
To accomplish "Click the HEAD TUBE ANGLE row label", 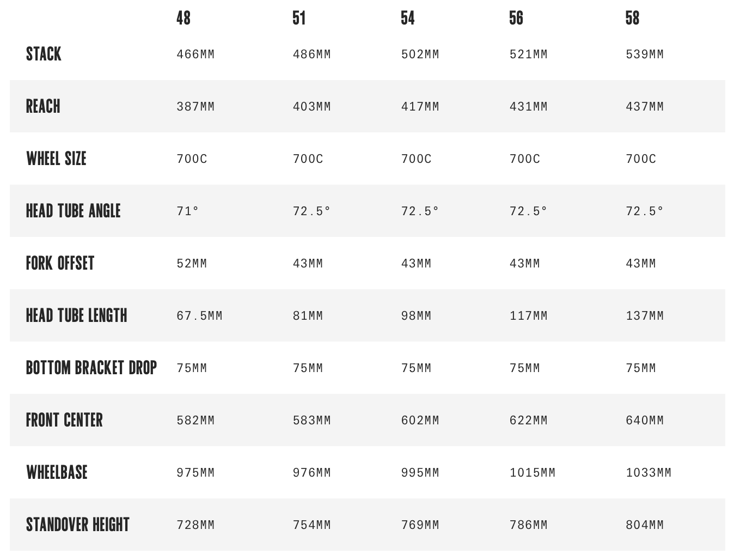I will click(x=74, y=211).
